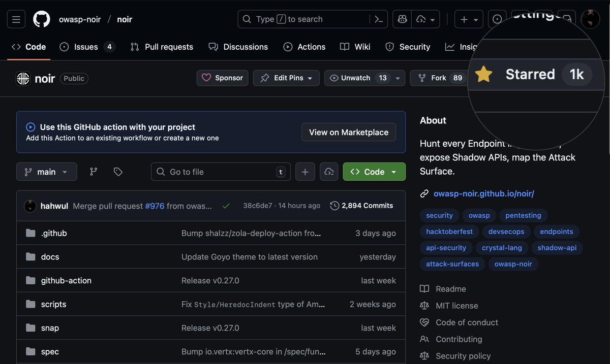Image resolution: width=610 pixels, height=364 pixels.
Task: Go to GitHub homepage via Octocat logo
Action: pyautogui.click(x=42, y=19)
